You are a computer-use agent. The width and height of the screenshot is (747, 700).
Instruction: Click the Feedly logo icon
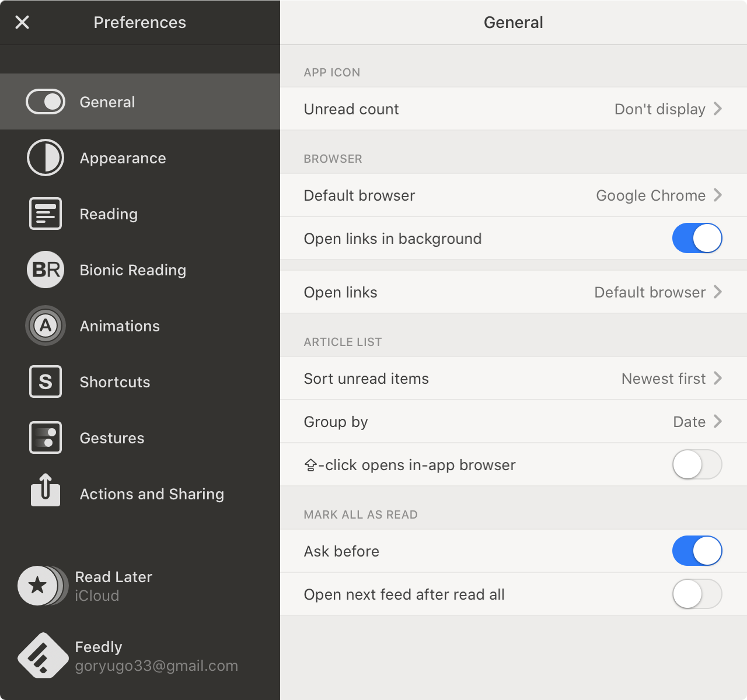[x=42, y=656]
